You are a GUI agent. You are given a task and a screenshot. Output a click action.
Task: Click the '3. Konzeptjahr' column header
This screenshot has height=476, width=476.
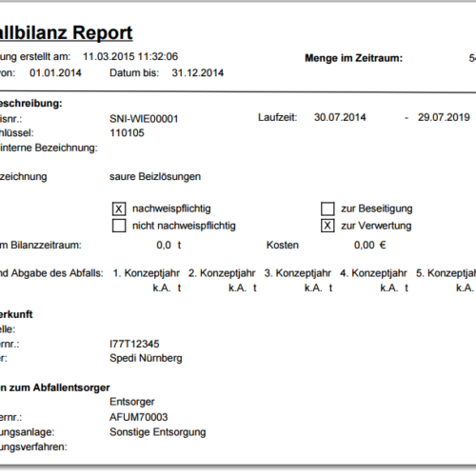click(x=298, y=273)
